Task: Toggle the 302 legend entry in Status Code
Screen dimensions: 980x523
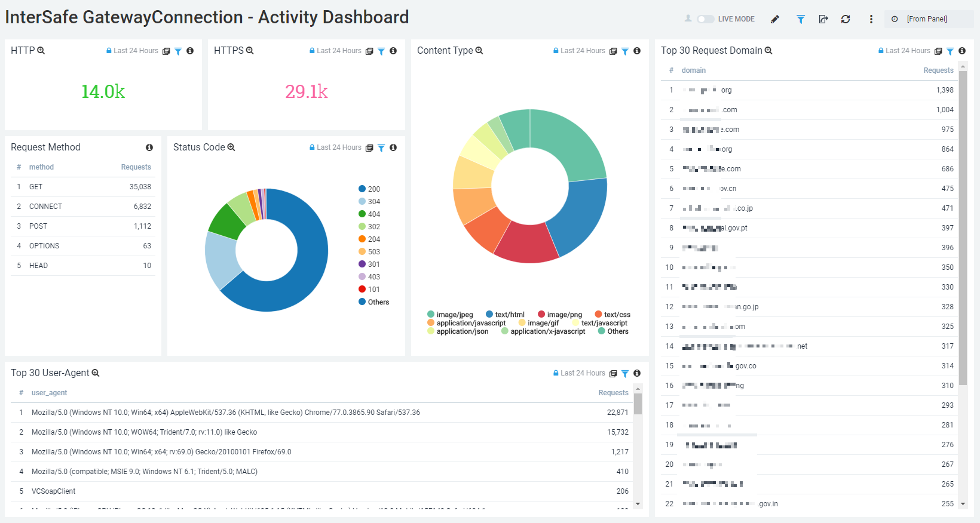Action: pos(369,227)
